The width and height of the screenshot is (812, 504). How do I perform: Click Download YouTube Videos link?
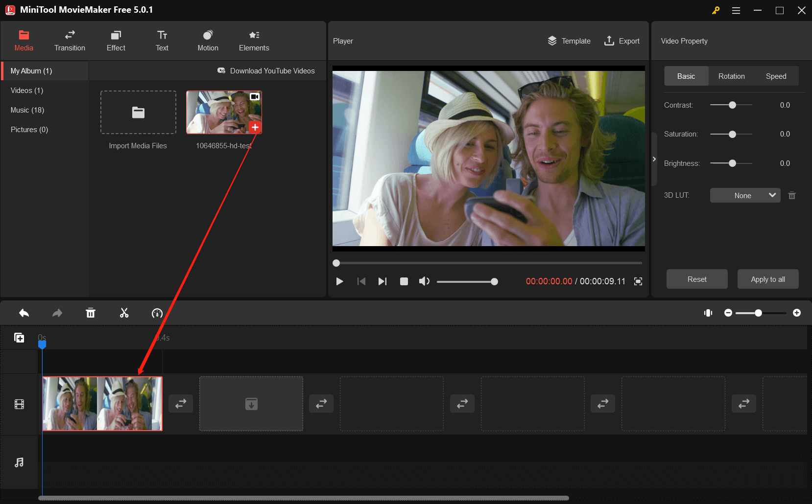(266, 71)
